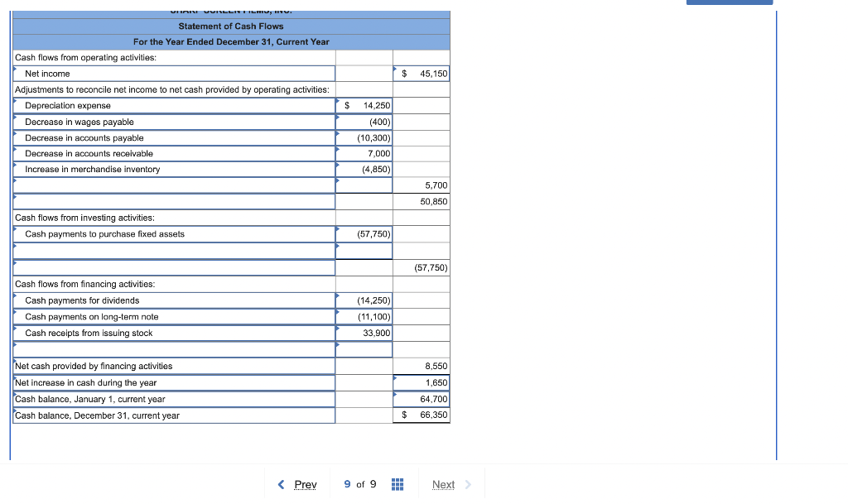This screenshot has height=504, width=848.
Task: Click the blue button at top right
Action: (729, 2)
